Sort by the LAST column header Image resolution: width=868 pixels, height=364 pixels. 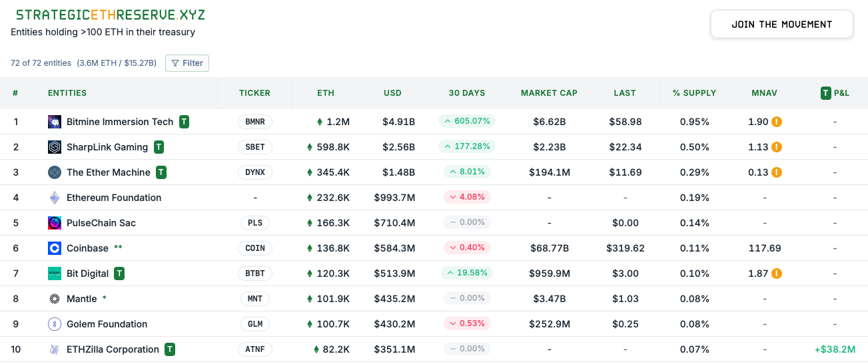(625, 93)
